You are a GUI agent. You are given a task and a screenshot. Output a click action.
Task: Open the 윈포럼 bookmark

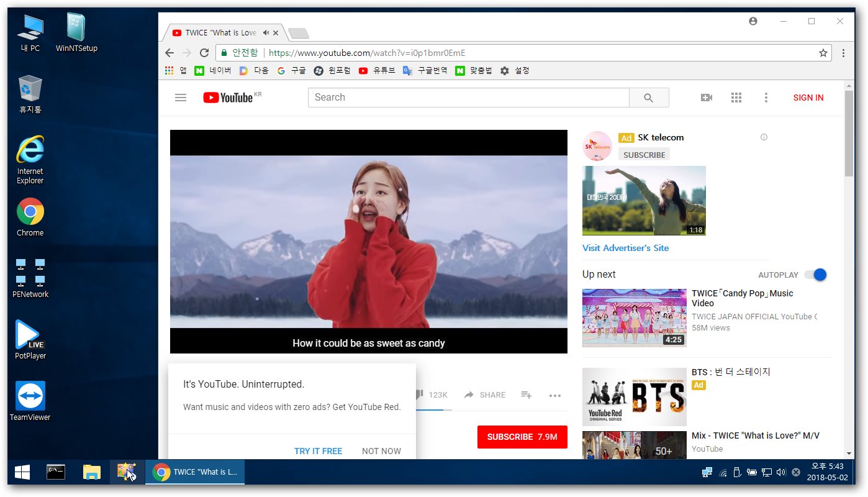tap(332, 71)
